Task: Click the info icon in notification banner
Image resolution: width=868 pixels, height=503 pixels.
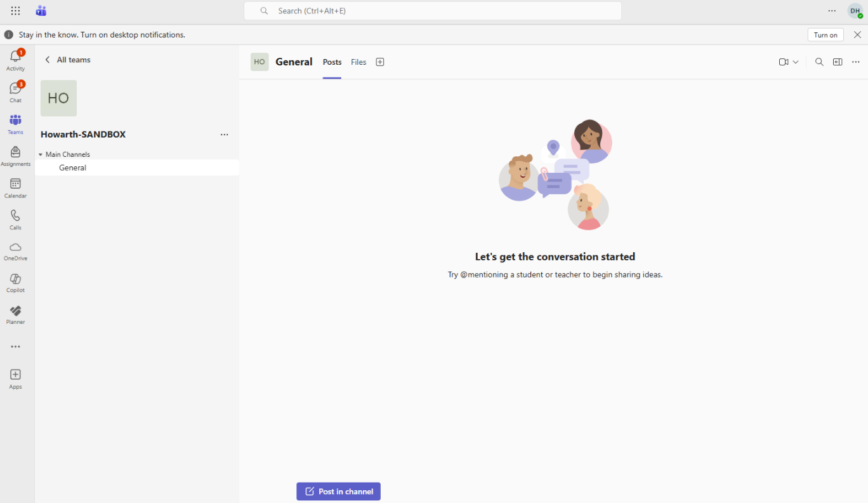Action: pyautogui.click(x=9, y=35)
